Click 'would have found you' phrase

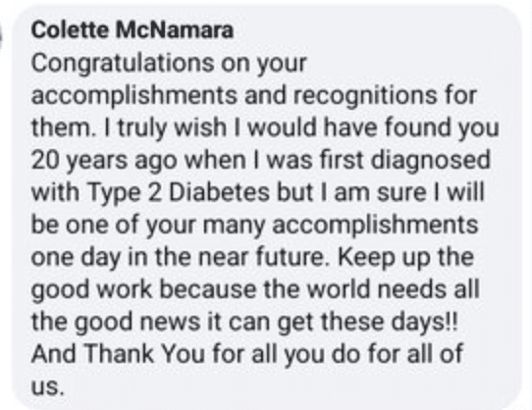[374, 128]
